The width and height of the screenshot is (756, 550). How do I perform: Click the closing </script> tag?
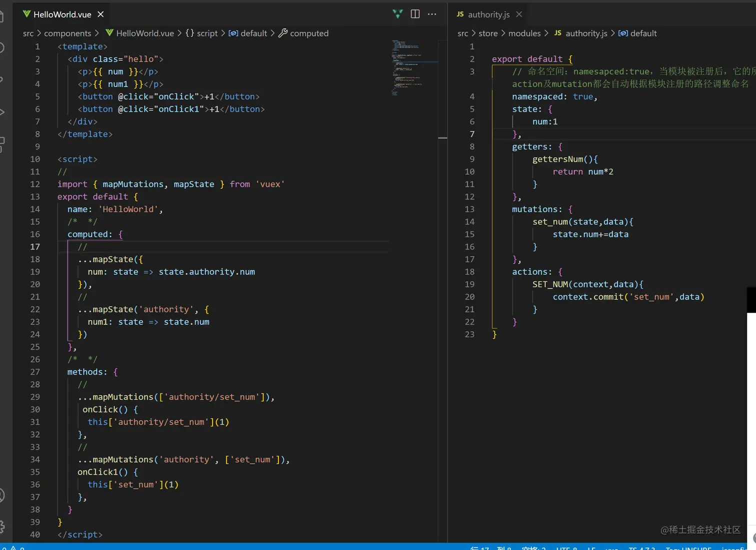(80, 534)
